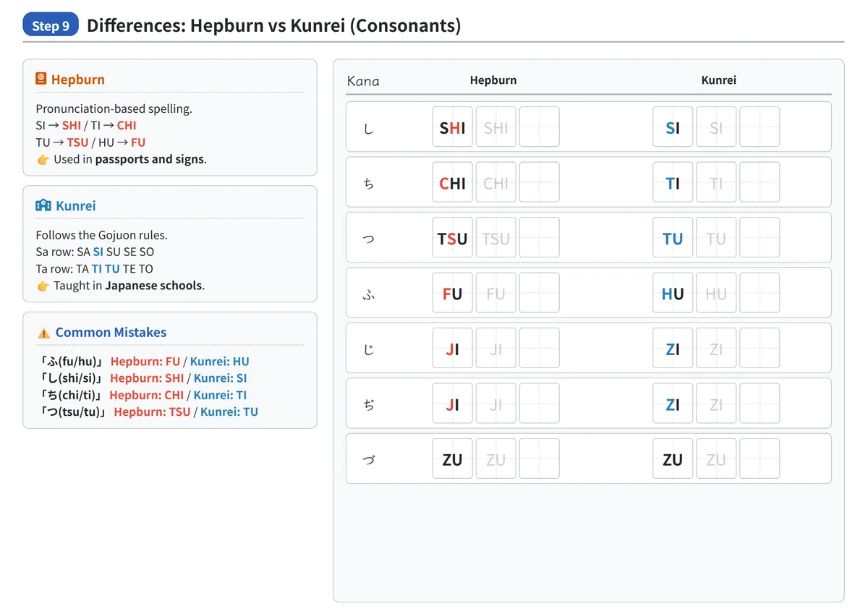This screenshot has width=868, height=614.
Task: Click the blue Kunrei school building icon
Action: [x=43, y=205]
